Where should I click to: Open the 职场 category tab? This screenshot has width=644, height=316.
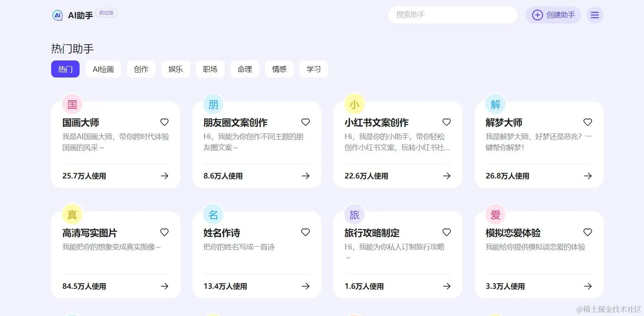210,69
